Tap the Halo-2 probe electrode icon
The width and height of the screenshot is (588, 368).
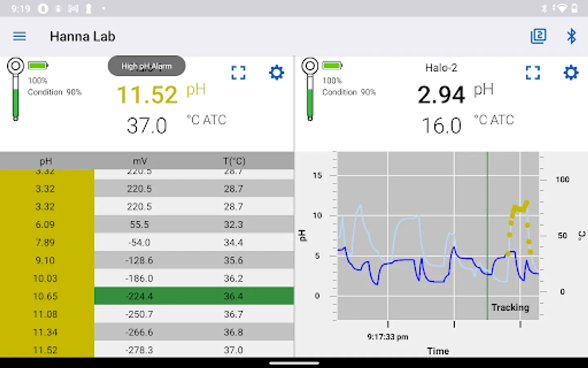coord(310,89)
